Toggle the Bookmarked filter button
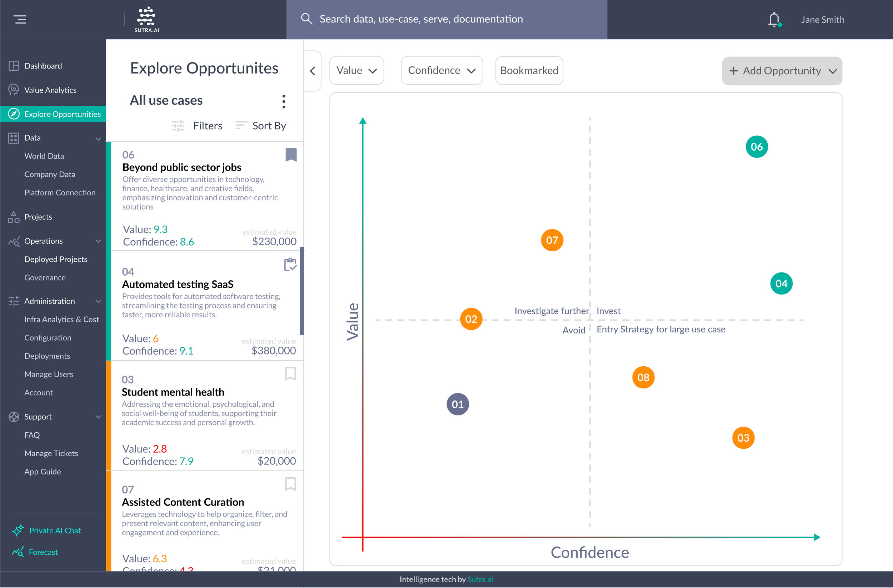 [x=529, y=70]
